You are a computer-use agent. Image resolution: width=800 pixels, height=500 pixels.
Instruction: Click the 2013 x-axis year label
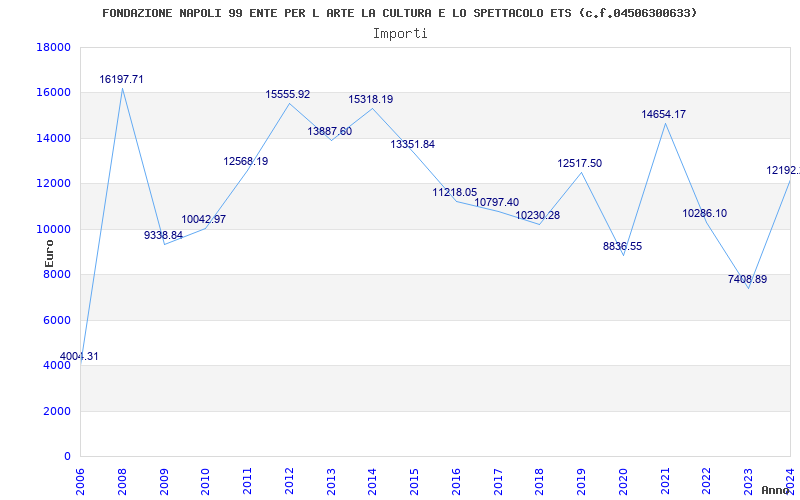(x=331, y=482)
